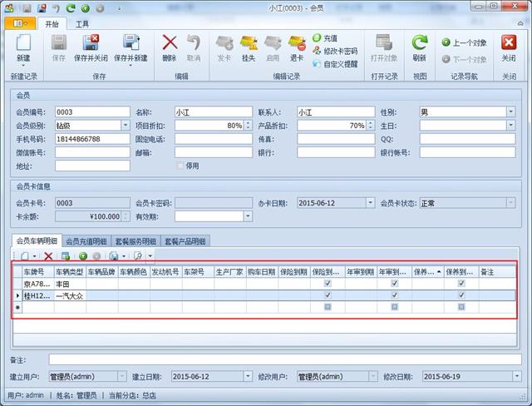Click the red 删除 (Delete) icon
Viewport: 532px width, 406px height.
click(170, 47)
